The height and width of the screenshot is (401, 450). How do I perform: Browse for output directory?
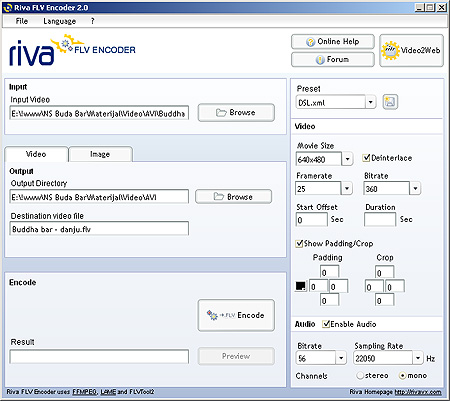tap(233, 197)
